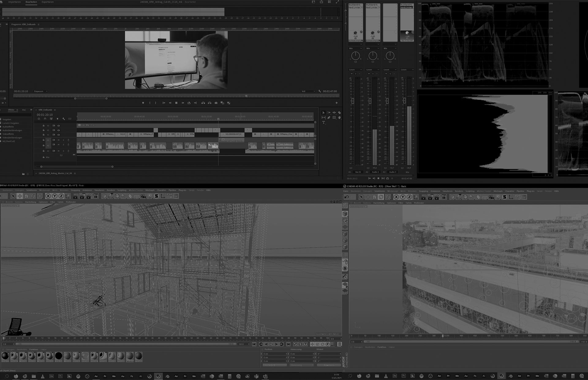588x380 pixels.
Task: Stop playback in the program monitor
Action: (x=176, y=103)
